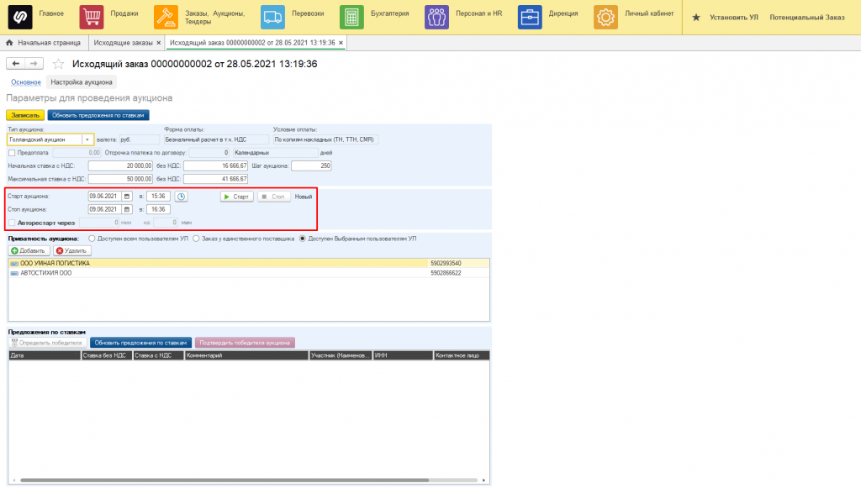Click the home icon of Начальная страница

pyautogui.click(x=9, y=42)
